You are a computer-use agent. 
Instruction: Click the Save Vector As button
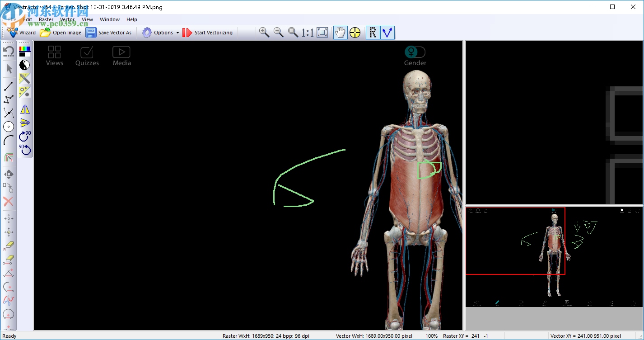pos(109,33)
